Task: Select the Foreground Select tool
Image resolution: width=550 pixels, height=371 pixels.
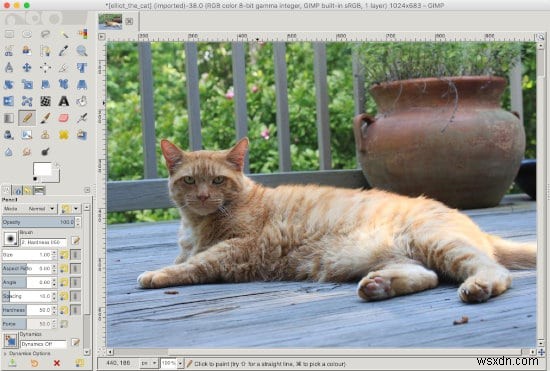Action: pyautogui.click(x=27, y=51)
